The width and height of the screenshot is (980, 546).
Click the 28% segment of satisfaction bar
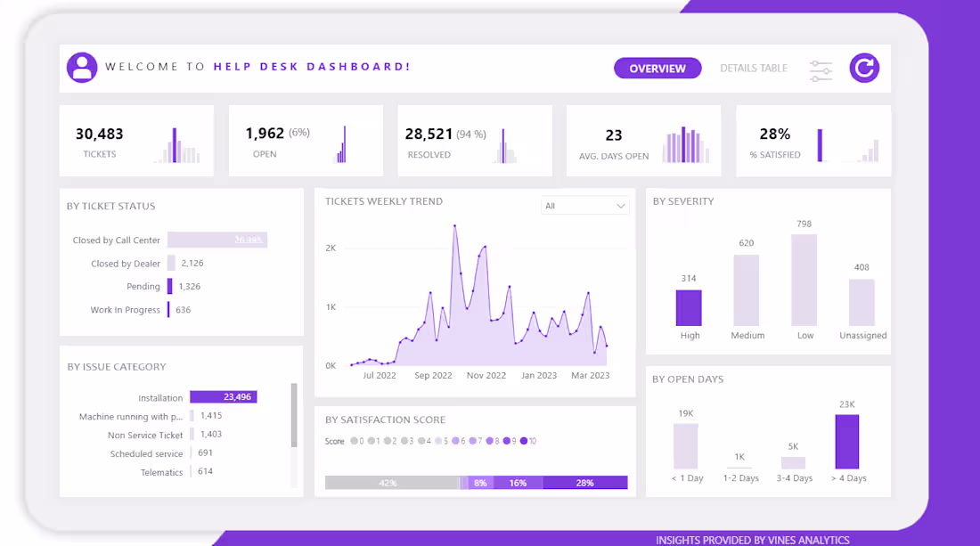coord(585,483)
